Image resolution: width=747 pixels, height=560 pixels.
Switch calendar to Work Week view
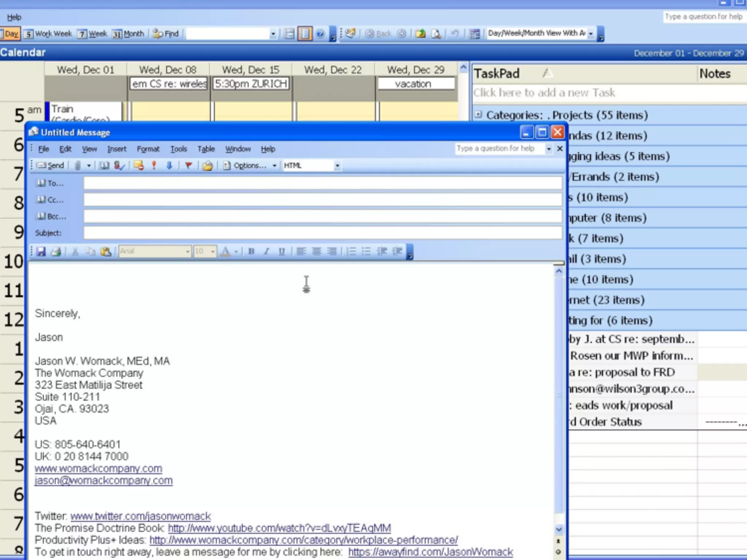coord(49,34)
